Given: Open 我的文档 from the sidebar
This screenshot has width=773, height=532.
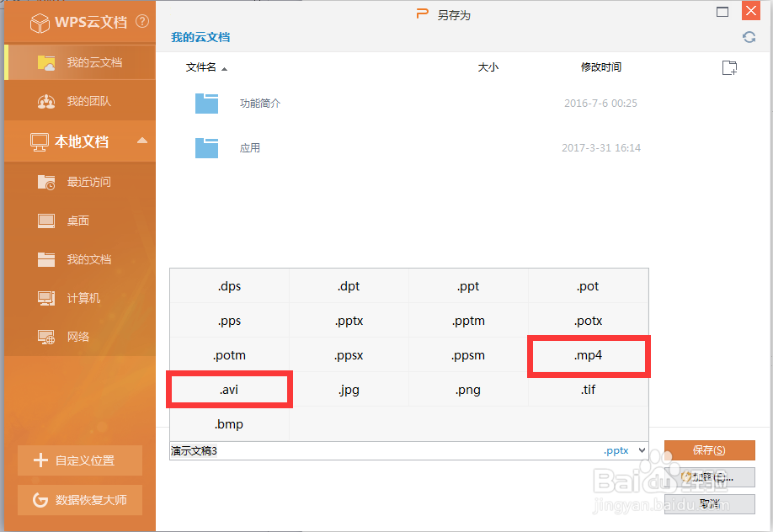Looking at the screenshot, I should coord(79,259).
